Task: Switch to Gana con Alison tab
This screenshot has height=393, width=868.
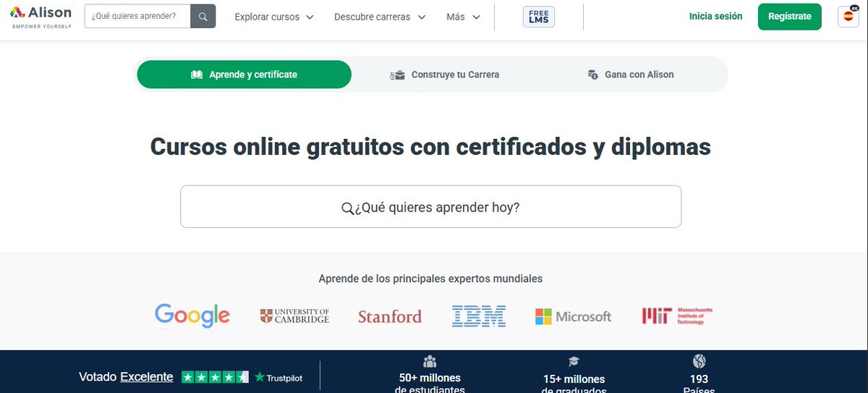Action: point(630,75)
